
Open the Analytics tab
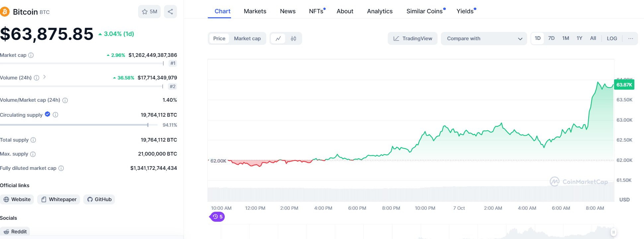tap(380, 11)
